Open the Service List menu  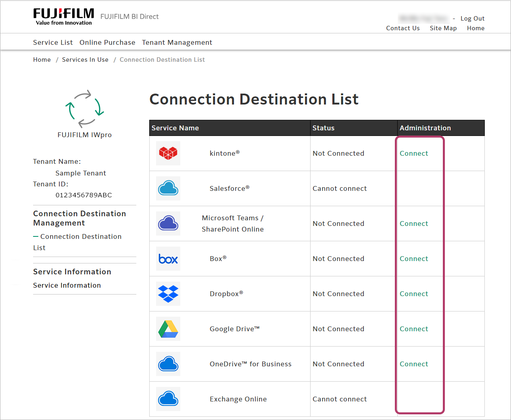53,42
